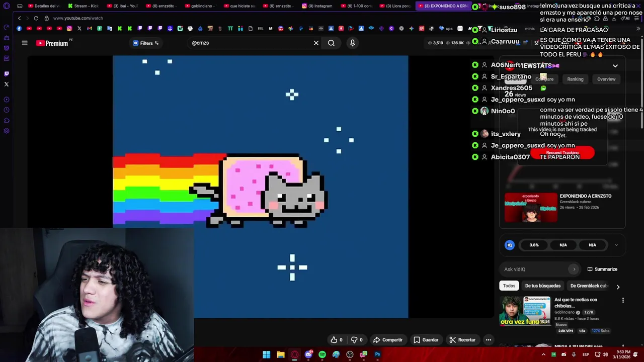Show hidden system tray icons chevron
Image resolution: width=644 pixels, height=362 pixels.
click(543, 354)
